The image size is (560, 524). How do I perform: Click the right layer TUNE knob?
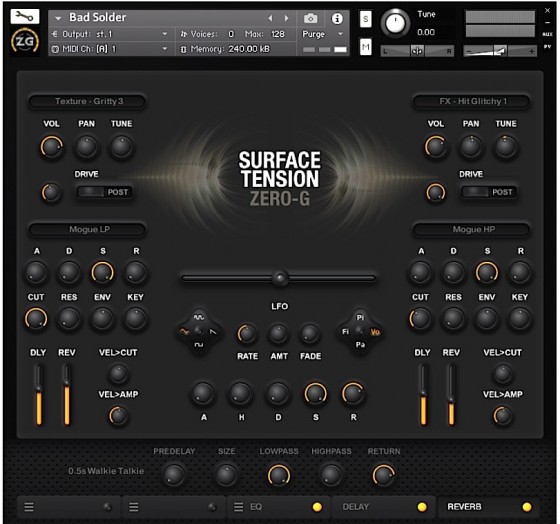click(x=506, y=147)
